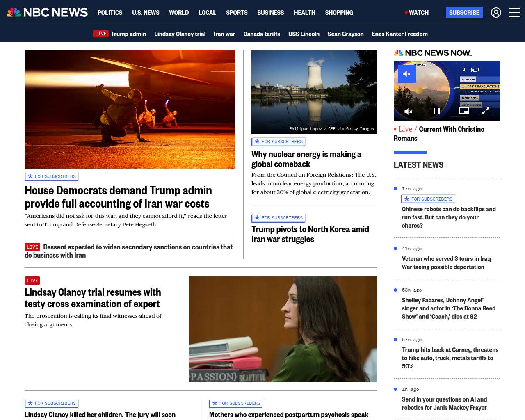Click the For Subscribers badge above nuclear energy story
525x420 pixels.
[x=278, y=142]
